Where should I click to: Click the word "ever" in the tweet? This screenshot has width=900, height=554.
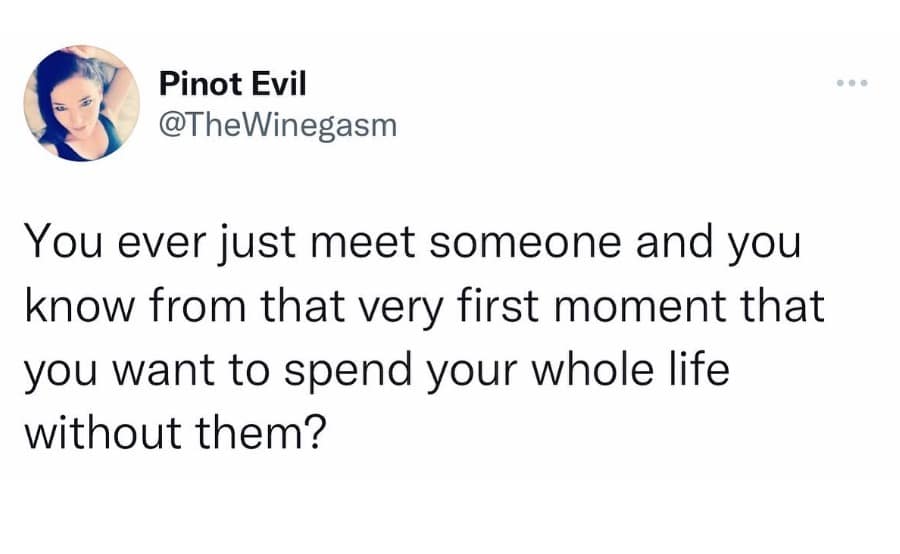[x=149, y=245]
